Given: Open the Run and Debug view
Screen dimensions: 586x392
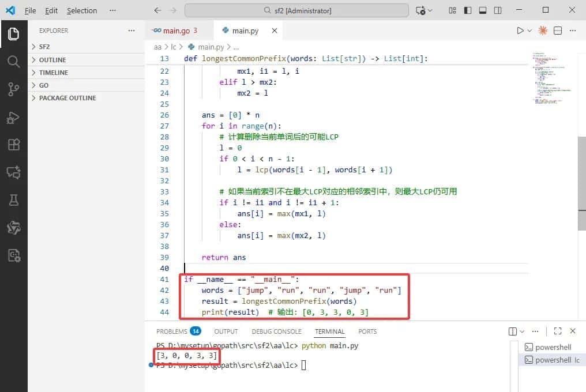Looking at the screenshot, I should (14, 117).
